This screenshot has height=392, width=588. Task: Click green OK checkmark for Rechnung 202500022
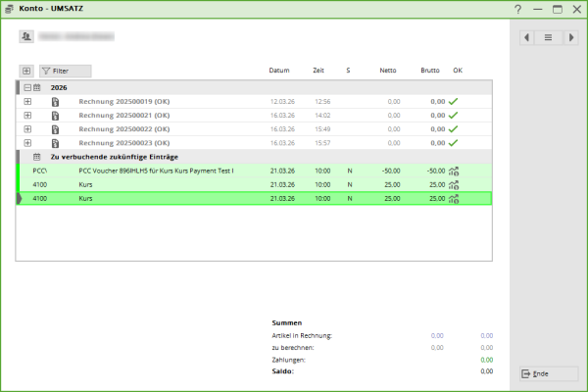(x=454, y=128)
